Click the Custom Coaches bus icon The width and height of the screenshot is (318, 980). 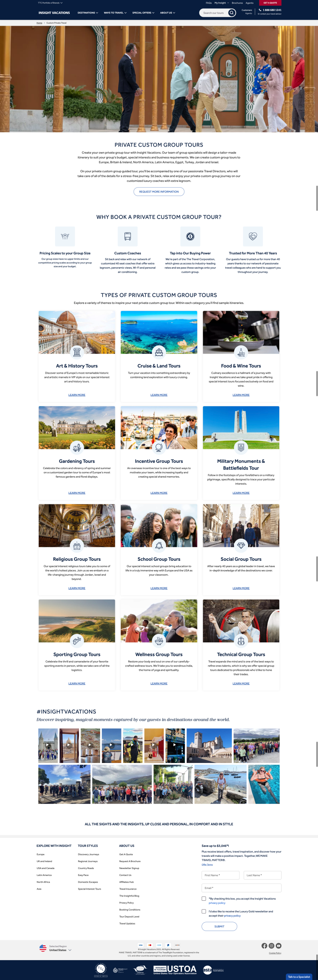pos(128,236)
